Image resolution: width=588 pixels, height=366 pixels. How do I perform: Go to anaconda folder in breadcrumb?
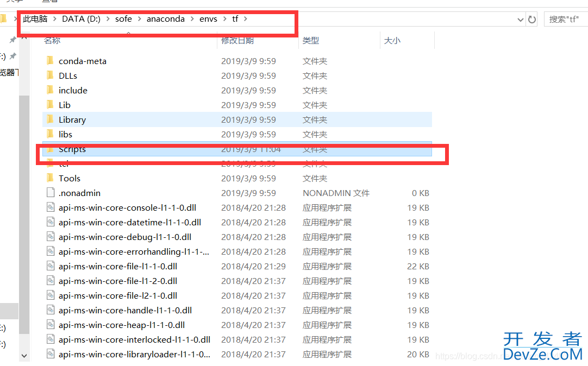[x=165, y=18]
